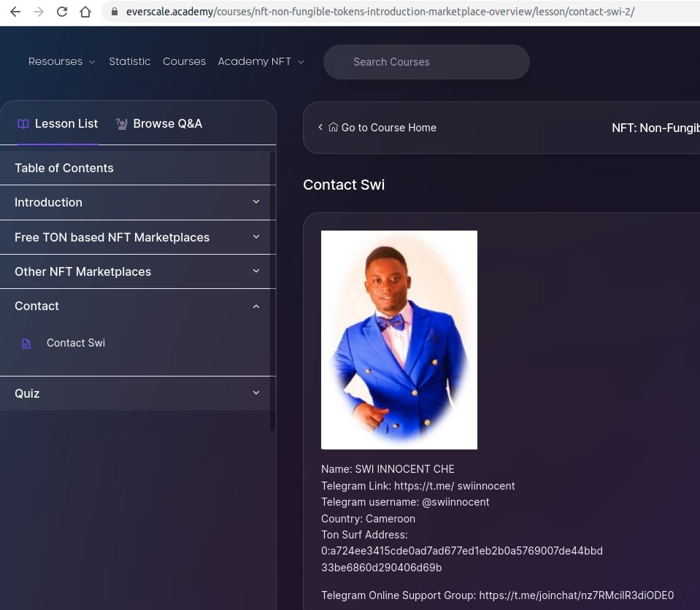Image resolution: width=700 pixels, height=610 pixels.
Task: Reload the page with refresh icon
Action: click(x=62, y=12)
